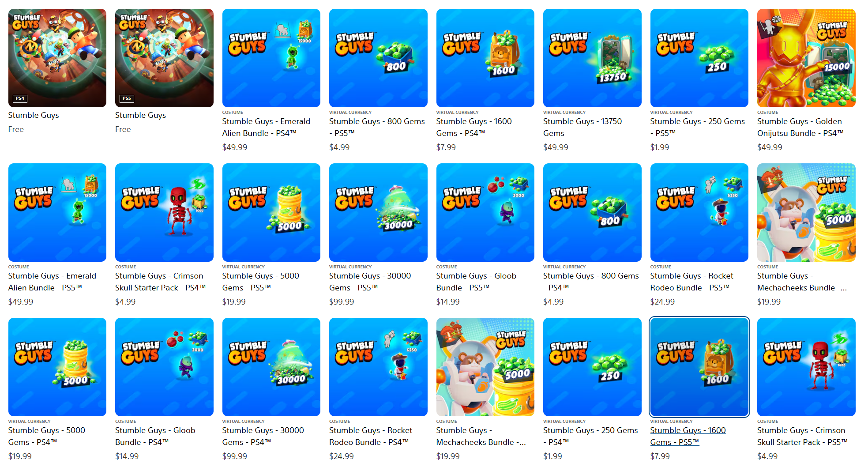Open the Stumble Guys PS4 game thumbnail
The height and width of the screenshot is (467, 868).
click(x=57, y=58)
